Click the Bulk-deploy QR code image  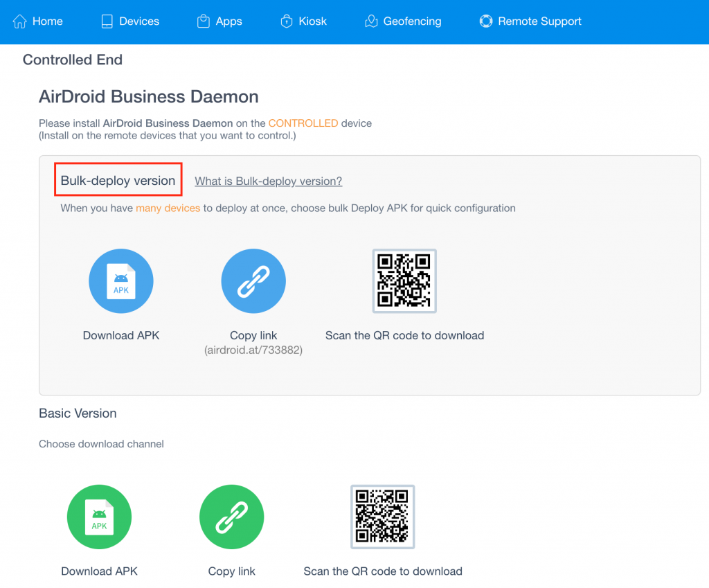coord(404,281)
